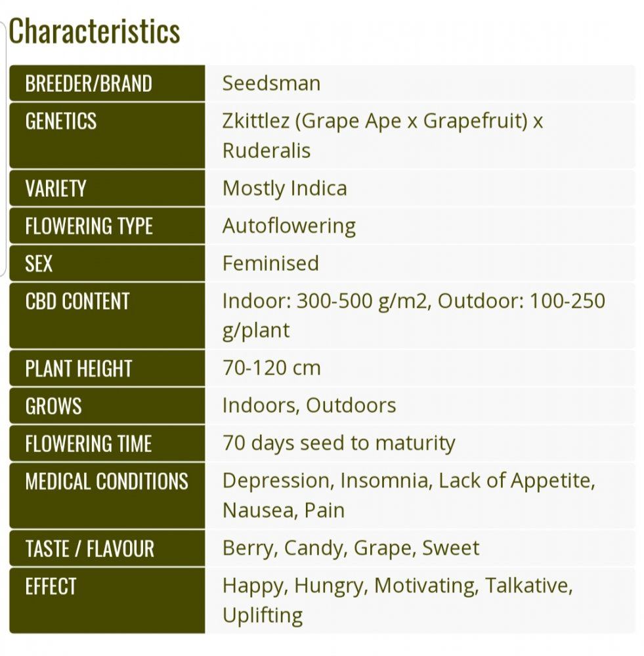The image size is (644, 656).
Task: Click the Autoflowering value
Action: (x=289, y=226)
